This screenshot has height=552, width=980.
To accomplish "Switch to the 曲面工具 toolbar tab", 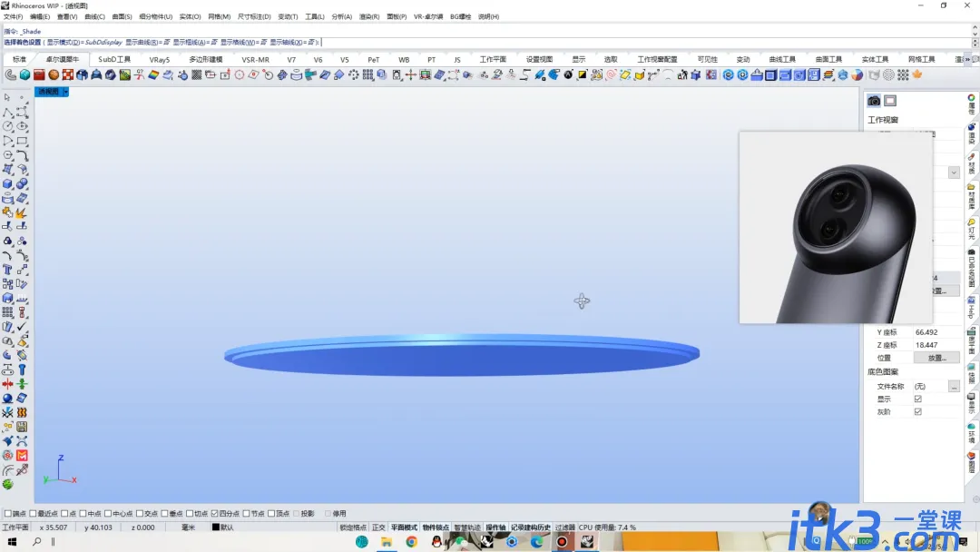I will coord(828,59).
